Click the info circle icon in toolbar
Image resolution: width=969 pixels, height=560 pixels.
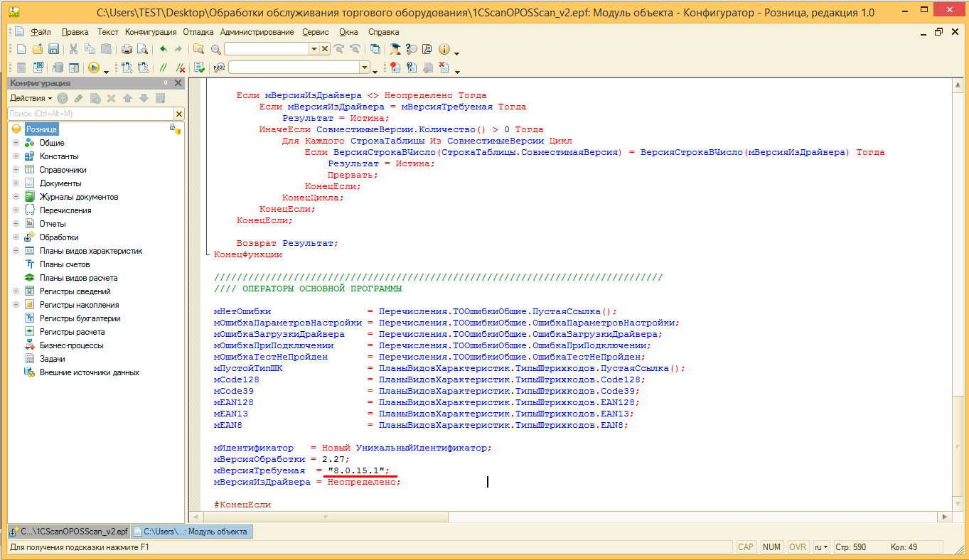444,49
